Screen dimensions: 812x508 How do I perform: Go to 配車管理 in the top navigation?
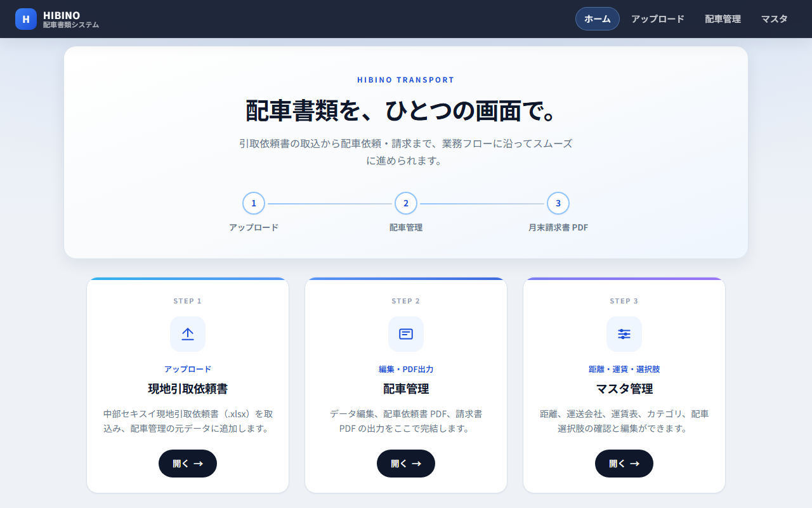(723, 19)
